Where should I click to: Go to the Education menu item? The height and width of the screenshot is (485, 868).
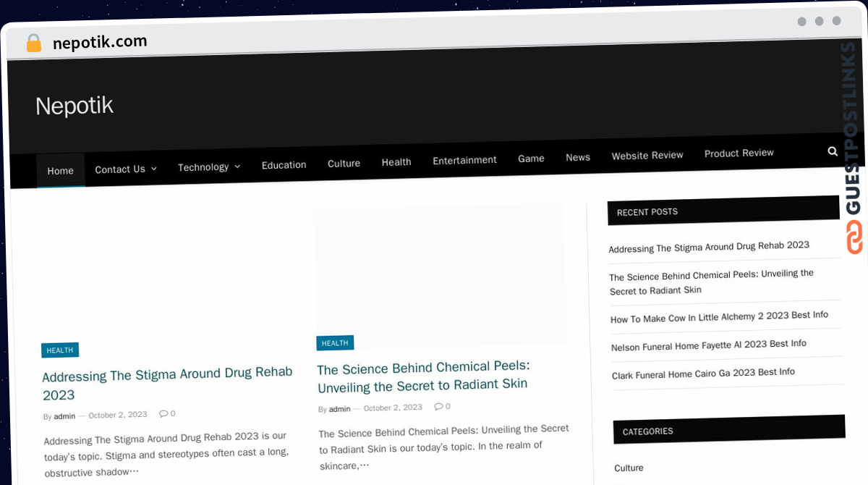(284, 165)
